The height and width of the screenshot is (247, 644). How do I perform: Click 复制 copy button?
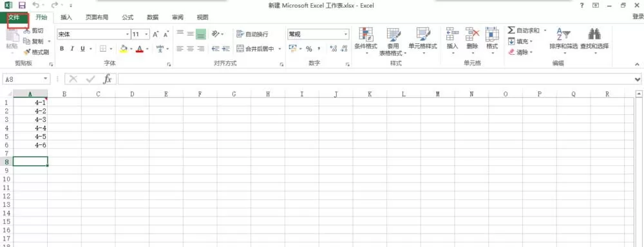pyautogui.click(x=34, y=41)
